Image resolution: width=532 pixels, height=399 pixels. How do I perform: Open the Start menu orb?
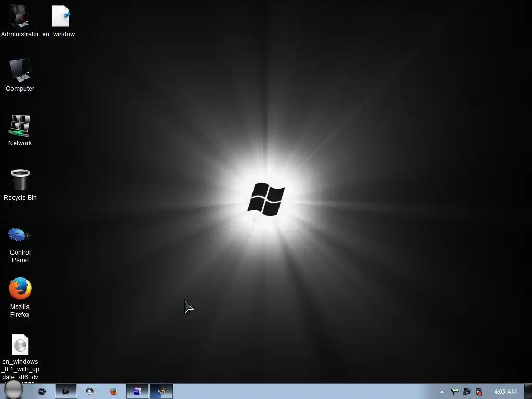click(14, 390)
